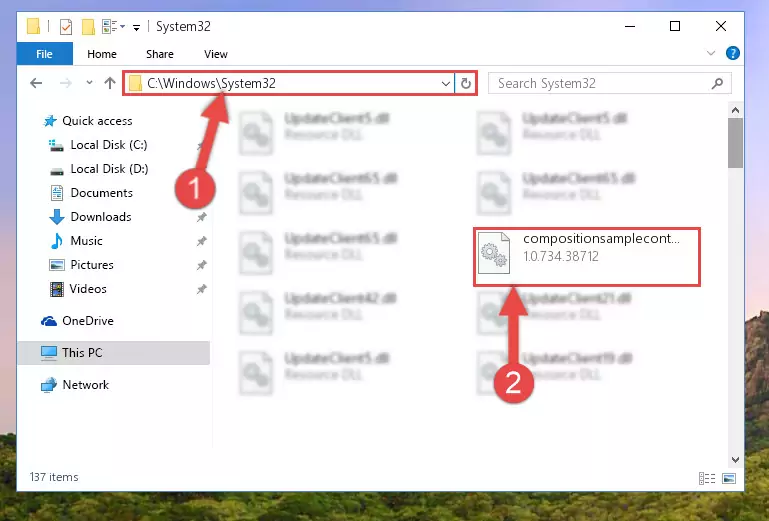Expand the ribbon with the chevron

(x=711, y=53)
